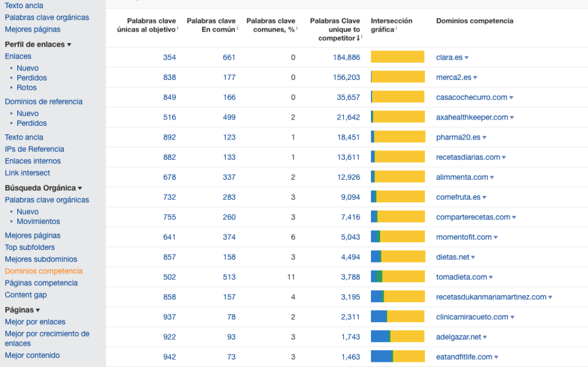Open Movimientos under Palabras clave orgánicas
Screen dimensions: 588x367
click(x=38, y=221)
